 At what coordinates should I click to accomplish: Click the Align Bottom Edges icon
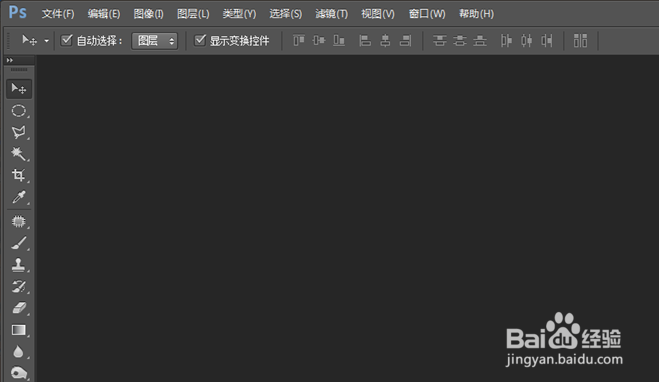point(339,41)
